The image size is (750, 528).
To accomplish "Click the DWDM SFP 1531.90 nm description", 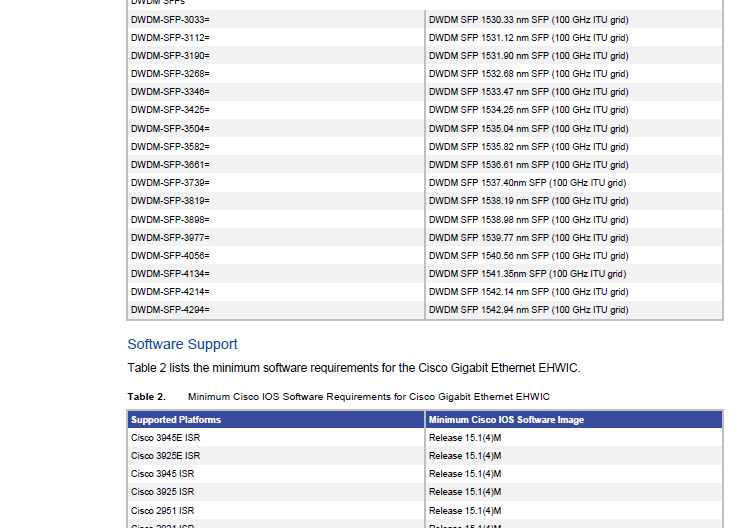I will pos(528,56).
